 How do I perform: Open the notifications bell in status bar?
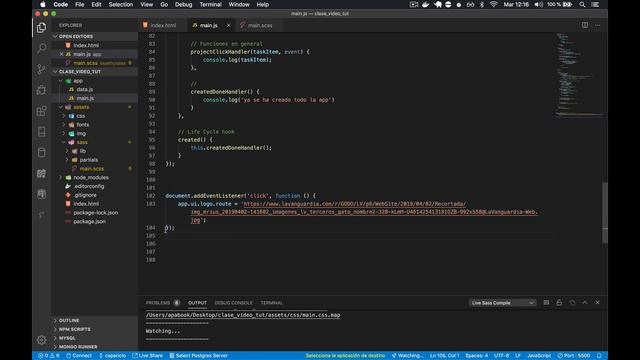tap(599, 356)
